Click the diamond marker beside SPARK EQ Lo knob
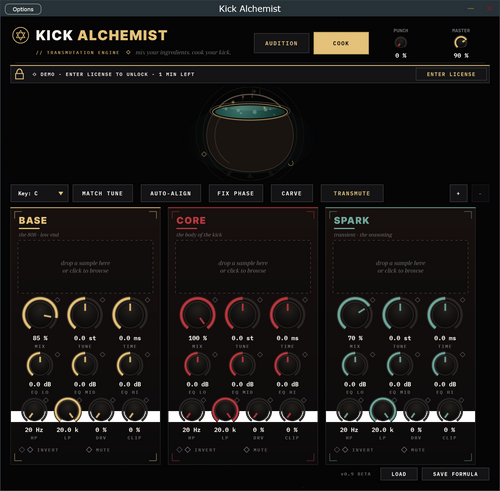 click(x=372, y=355)
